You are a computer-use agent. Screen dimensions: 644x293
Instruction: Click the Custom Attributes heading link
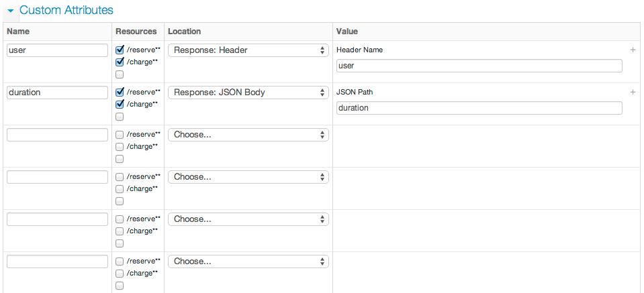coord(66,10)
